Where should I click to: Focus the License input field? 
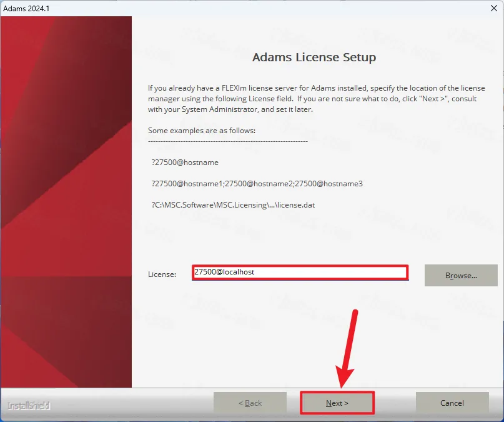point(300,273)
